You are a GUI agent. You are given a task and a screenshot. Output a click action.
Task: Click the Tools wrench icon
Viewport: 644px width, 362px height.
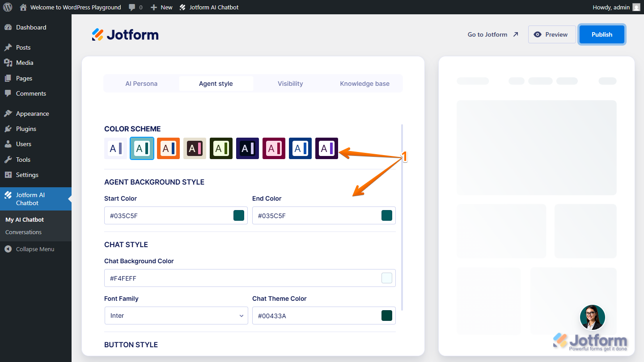(8, 160)
